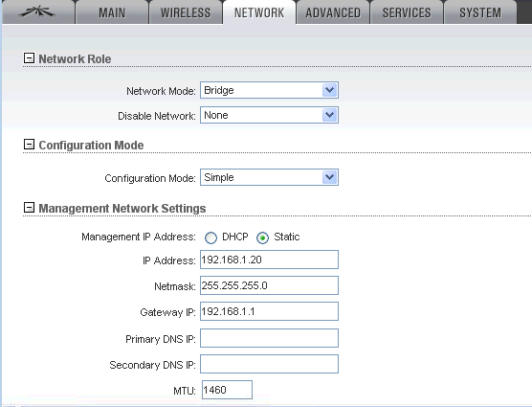
Task: Open the Ubiquiti logo tab
Action: pyautogui.click(x=38, y=12)
